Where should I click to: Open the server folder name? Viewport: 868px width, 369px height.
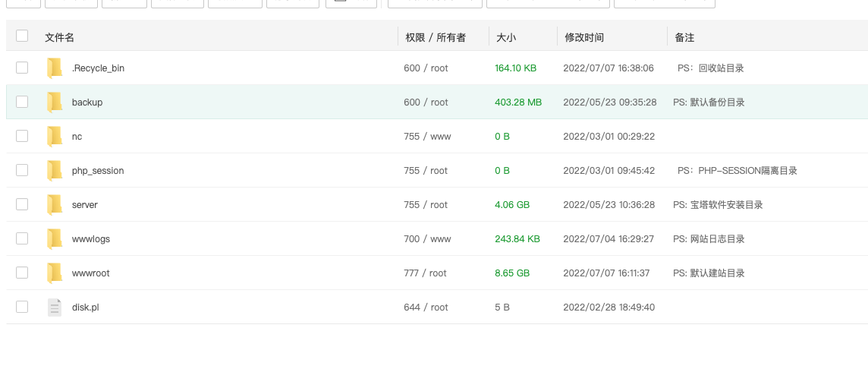point(85,205)
